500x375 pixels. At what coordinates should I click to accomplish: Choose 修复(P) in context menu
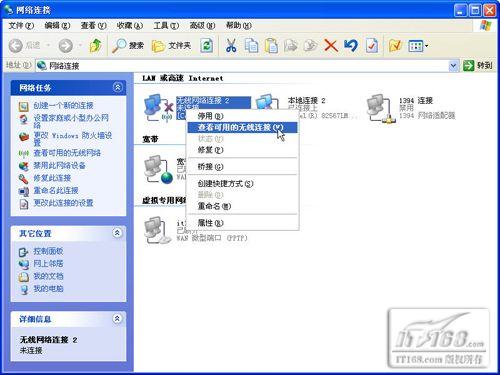pos(243,150)
